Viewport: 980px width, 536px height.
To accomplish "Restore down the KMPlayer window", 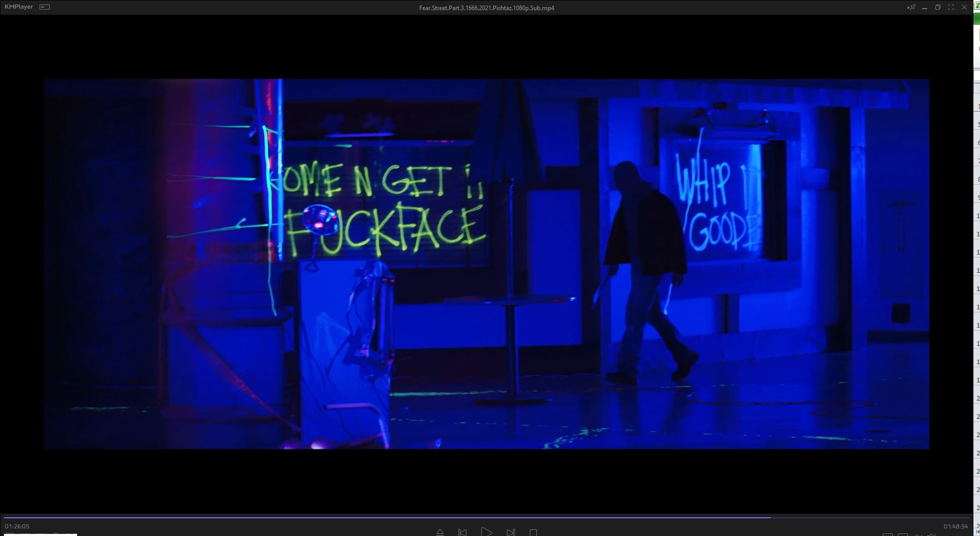I will click(x=937, y=7).
